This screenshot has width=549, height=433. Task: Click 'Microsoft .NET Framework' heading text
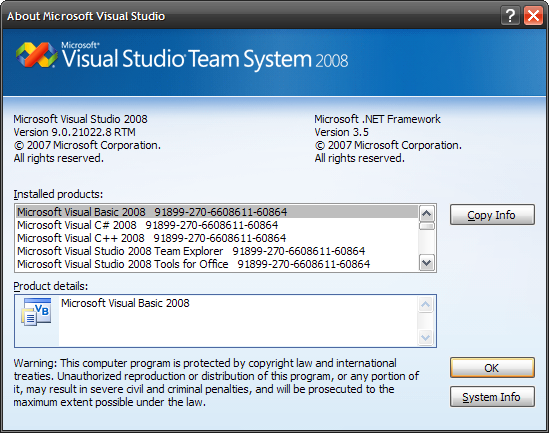(377, 119)
